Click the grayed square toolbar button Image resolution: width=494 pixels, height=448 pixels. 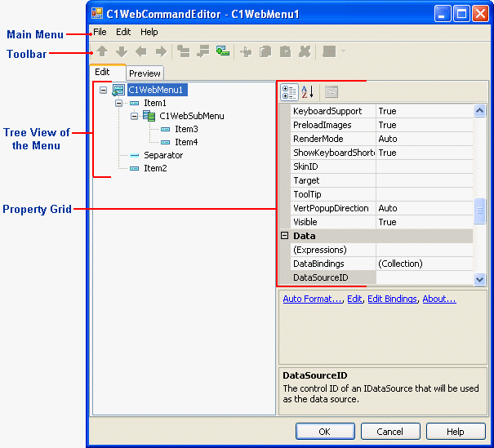tap(329, 51)
